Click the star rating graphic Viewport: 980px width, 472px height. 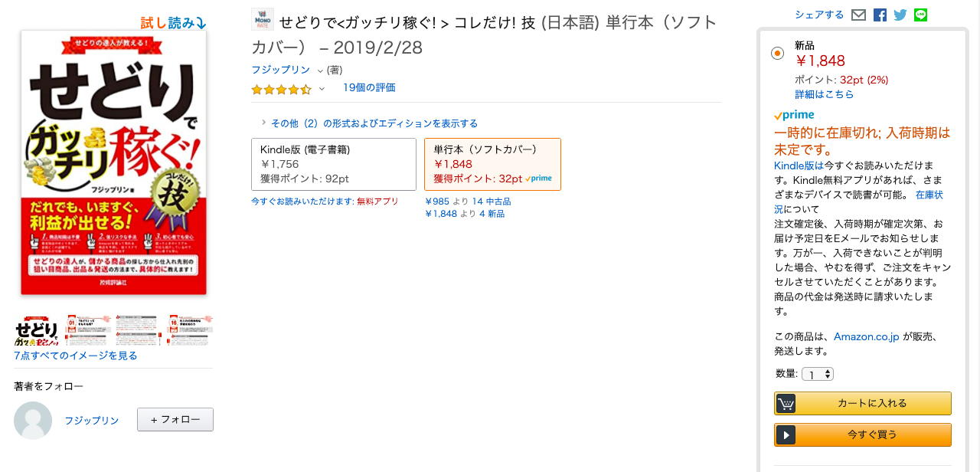281,89
